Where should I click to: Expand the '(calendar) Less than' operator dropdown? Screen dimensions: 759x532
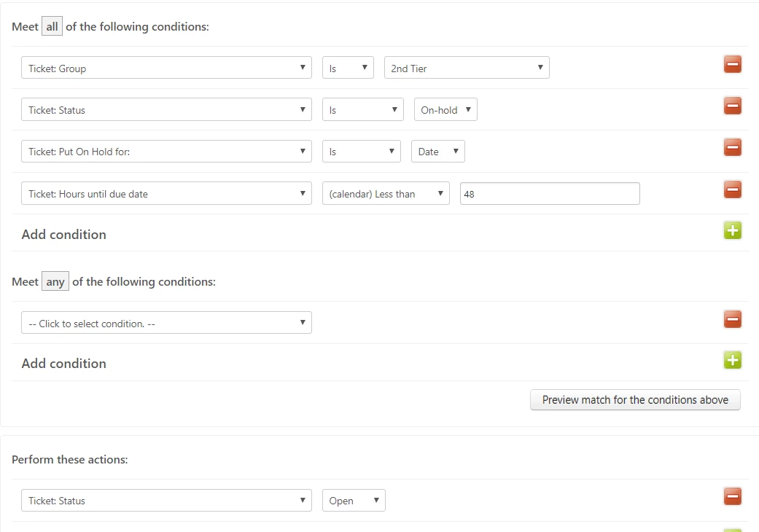(386, 194)
